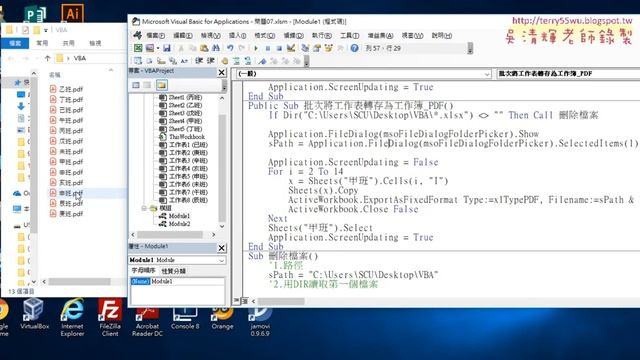Viewport: 640px width, 360px height.
Task: Click the Insert UserForm toolbar icon
Action: point(150,48)
